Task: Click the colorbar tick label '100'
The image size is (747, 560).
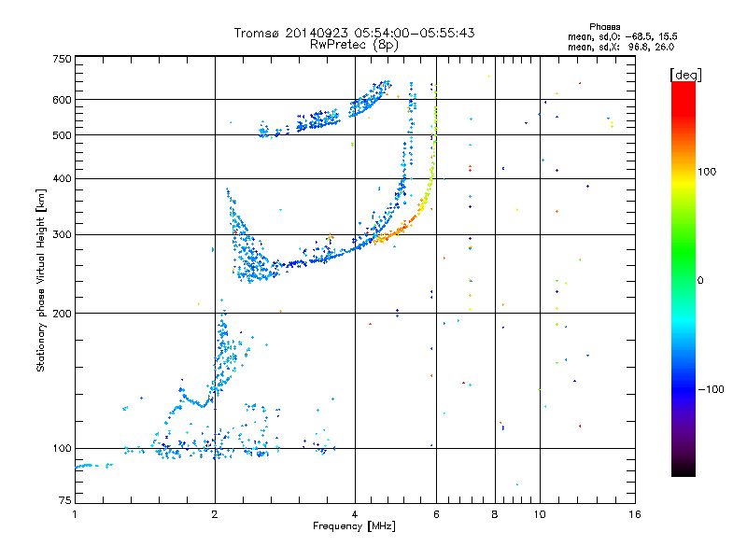Action: coord(707,172)
